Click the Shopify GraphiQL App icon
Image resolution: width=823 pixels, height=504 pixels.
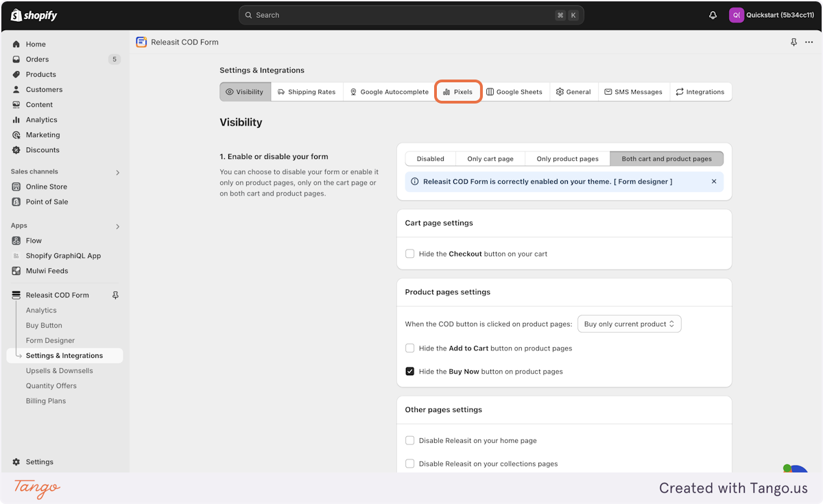16,256
